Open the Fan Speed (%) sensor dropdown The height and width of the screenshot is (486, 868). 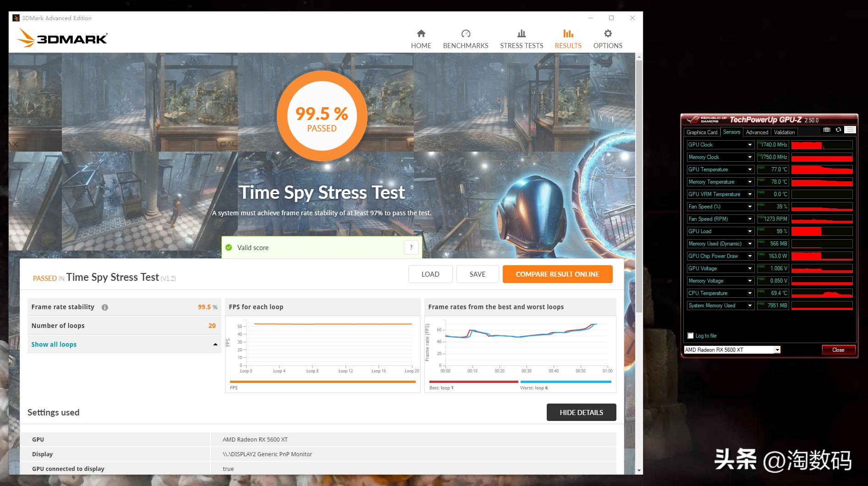pyautogui.click(x=750, y=207)
